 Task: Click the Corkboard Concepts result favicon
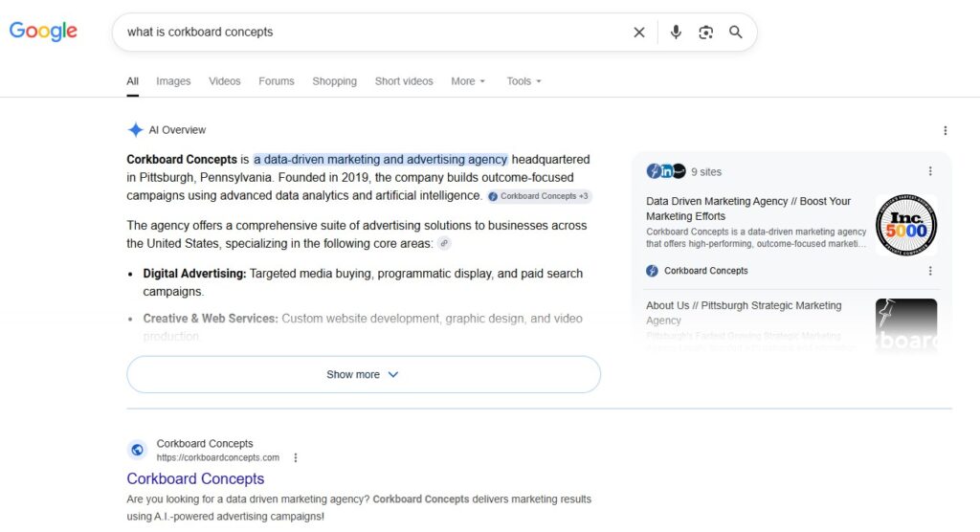(138, 450)
